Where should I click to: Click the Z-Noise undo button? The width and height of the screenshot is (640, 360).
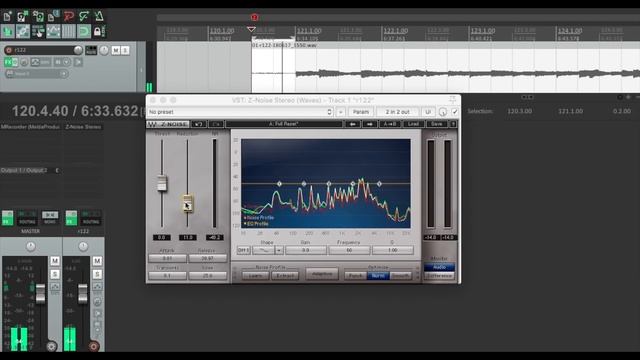tap(199, 124)
